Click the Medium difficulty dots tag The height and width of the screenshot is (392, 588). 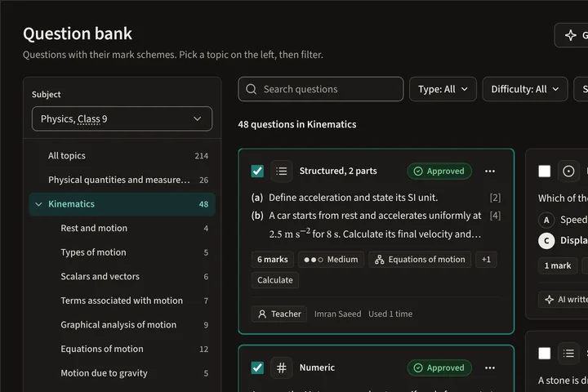tap(331, 260)
